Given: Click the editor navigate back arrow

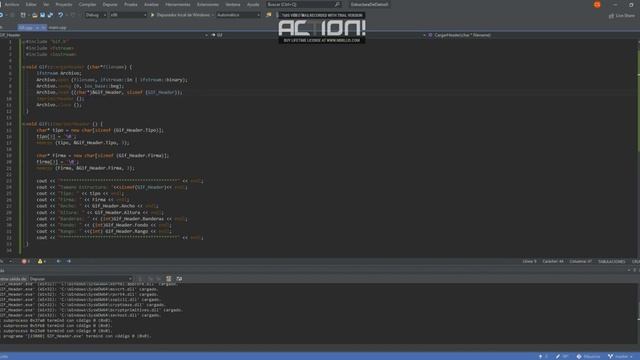Looking at the screenshot, I should 58,261.
